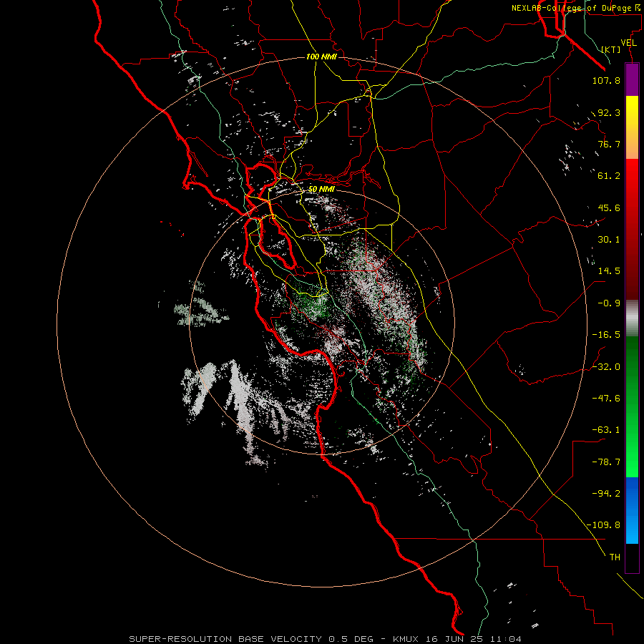644x644 pixels.
Task: Click the VEL legend title
Action: click(628, 43)
